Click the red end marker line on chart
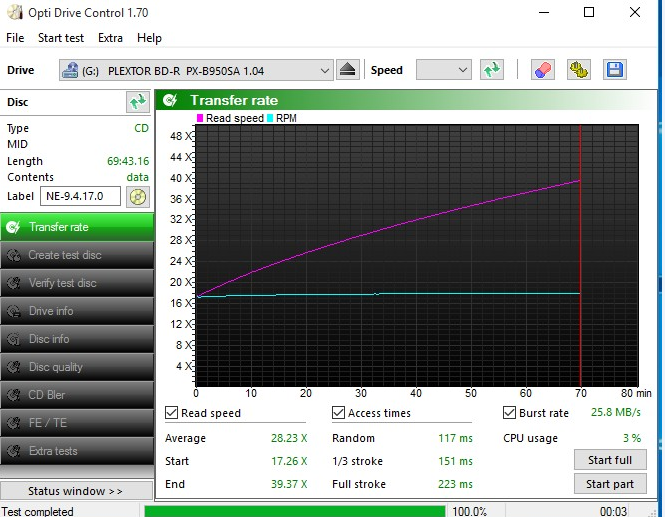Screen dimensions: 665x517 point(580,254)
